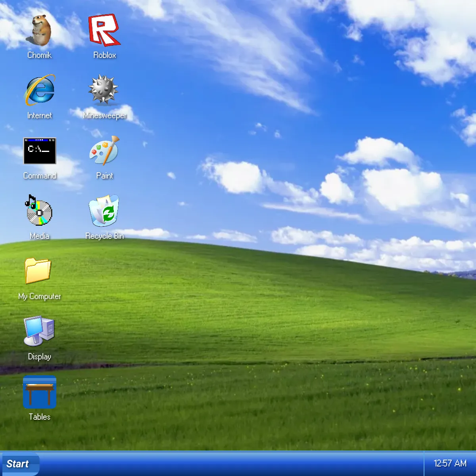Open the Media CD icon
476x476 pixels.
[x=39, y=211]
